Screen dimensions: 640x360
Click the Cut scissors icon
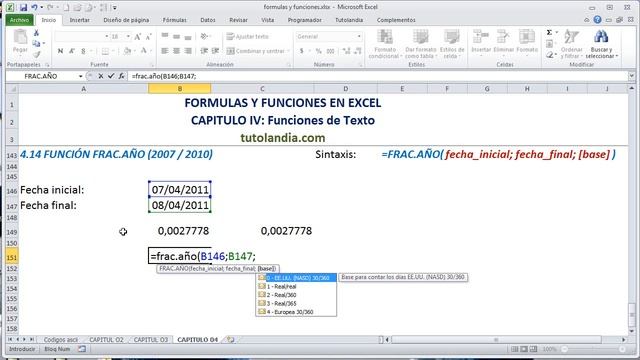36,33
